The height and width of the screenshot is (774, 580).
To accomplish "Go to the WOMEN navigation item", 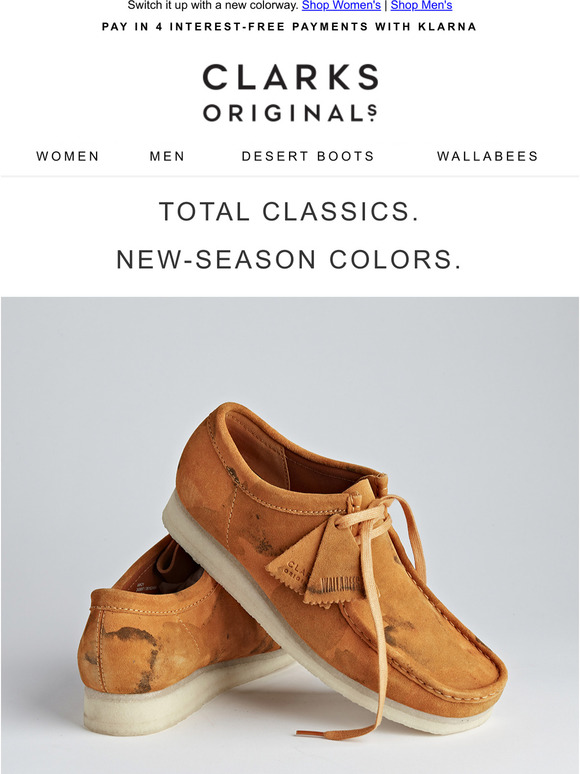I will [68, 156].
